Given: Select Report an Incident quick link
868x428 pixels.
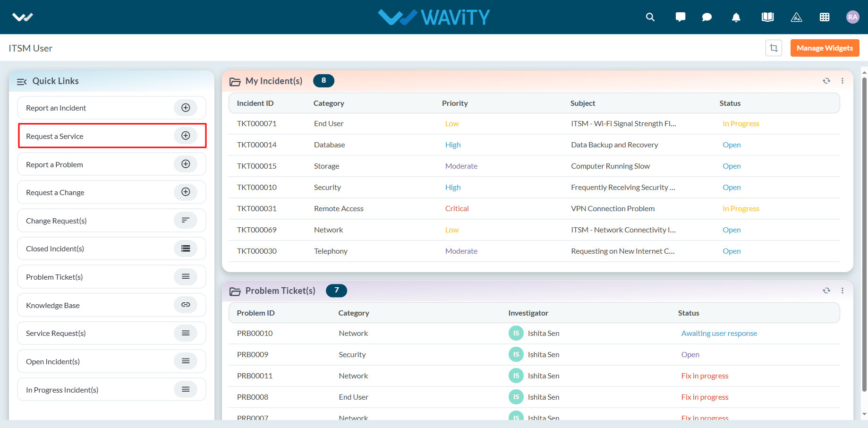Looking at the screenshot, I should point(112,108).
